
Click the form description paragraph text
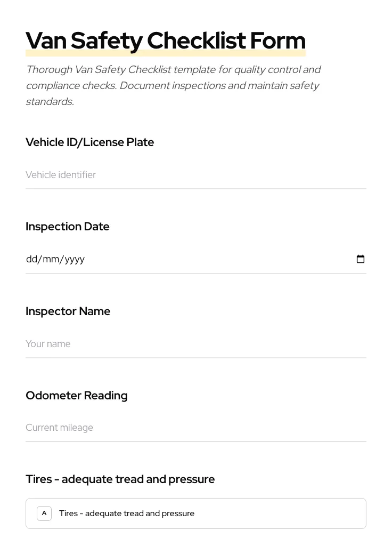coord(174,85)
